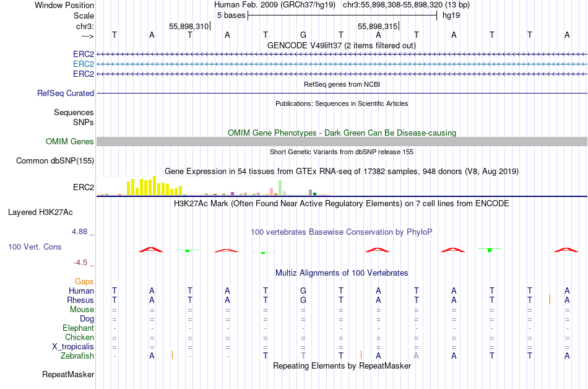Viewport: 588px width, 389px height.
Task: Click the Human Feb. 2009 (GRCh37/hg19) text
Action: [x=274, y=5]
